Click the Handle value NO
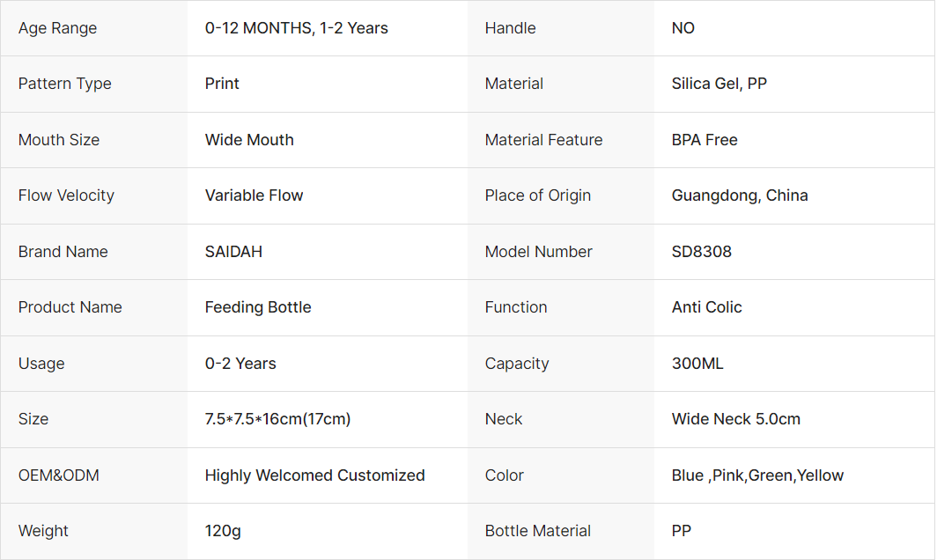Screen dimensions: 937x560 click(682, 28)
